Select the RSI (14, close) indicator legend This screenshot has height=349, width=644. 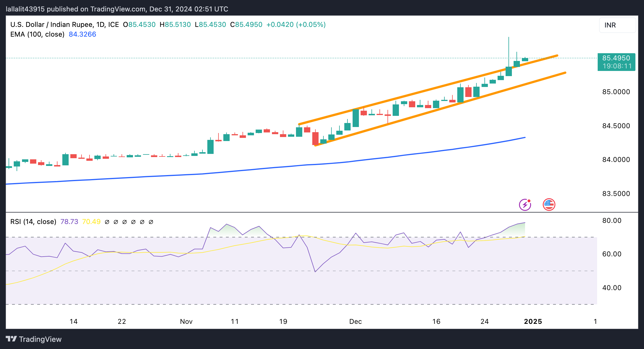[33, 222]
